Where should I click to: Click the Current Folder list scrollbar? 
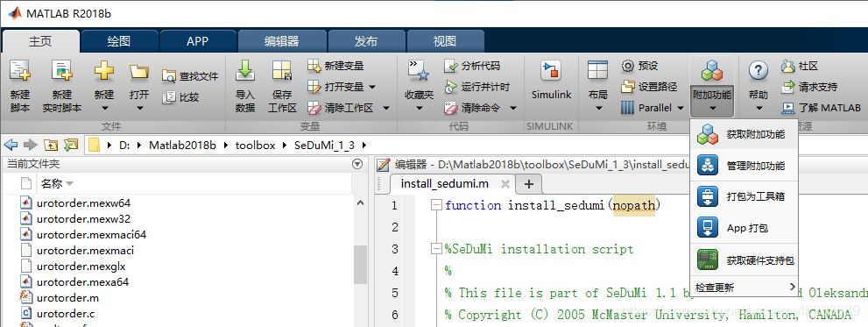click(360, 264)
